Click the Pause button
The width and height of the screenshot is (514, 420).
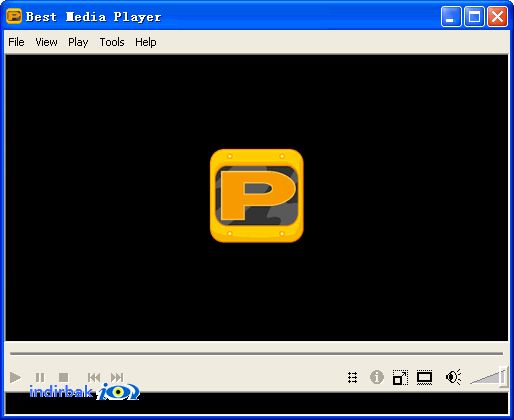pos(40,377)
